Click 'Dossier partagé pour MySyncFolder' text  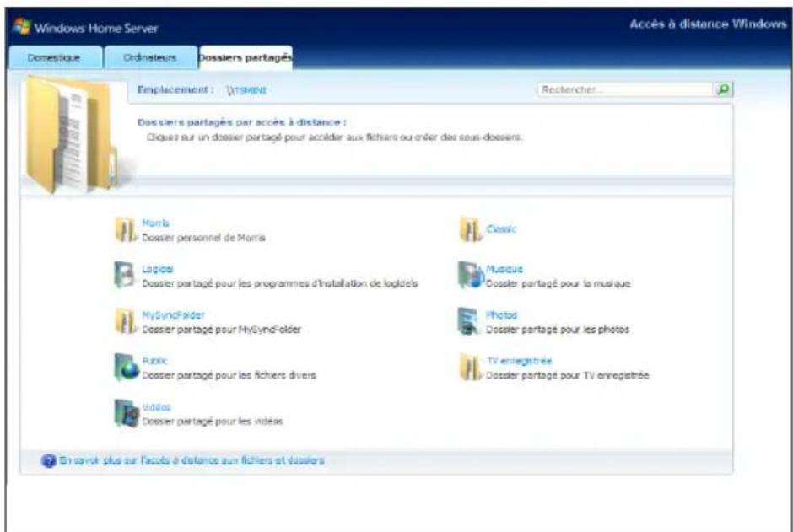pyautogui.click(x=222, y=330)
